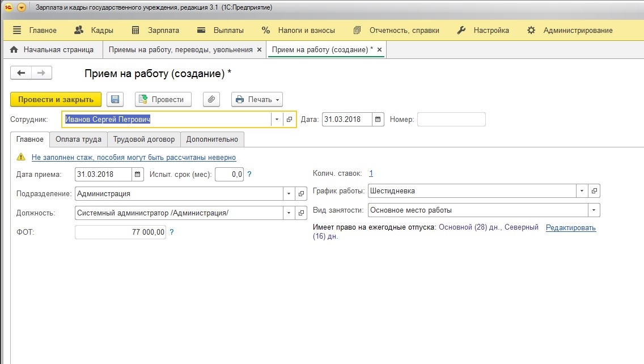The image size is (644, 364).
Task: Click the Сотрудник input field
Action: coord(166,119)
